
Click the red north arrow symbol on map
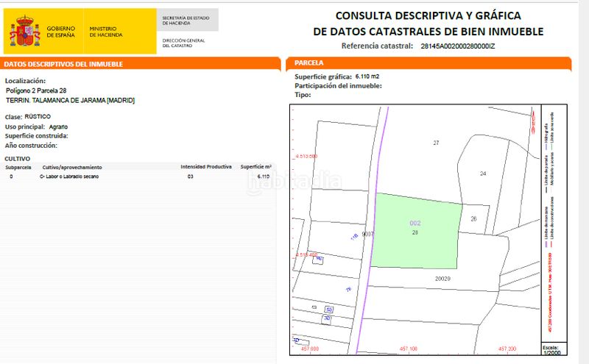533,121
